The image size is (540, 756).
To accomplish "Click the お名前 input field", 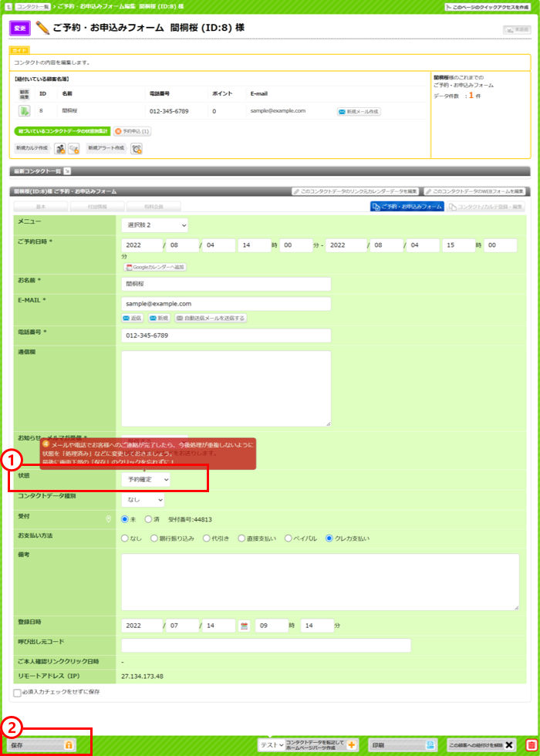I will pyautogui.click(x=226, y=284).
